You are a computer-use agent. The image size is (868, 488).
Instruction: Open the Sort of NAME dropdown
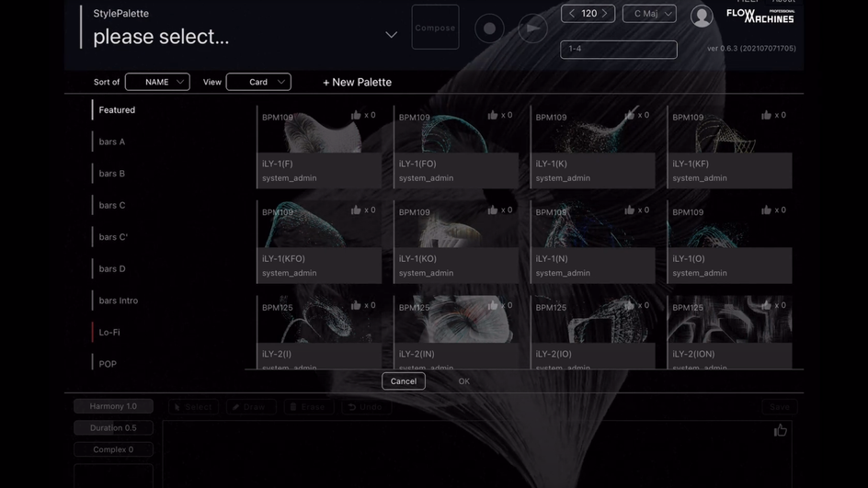(157, 82)
